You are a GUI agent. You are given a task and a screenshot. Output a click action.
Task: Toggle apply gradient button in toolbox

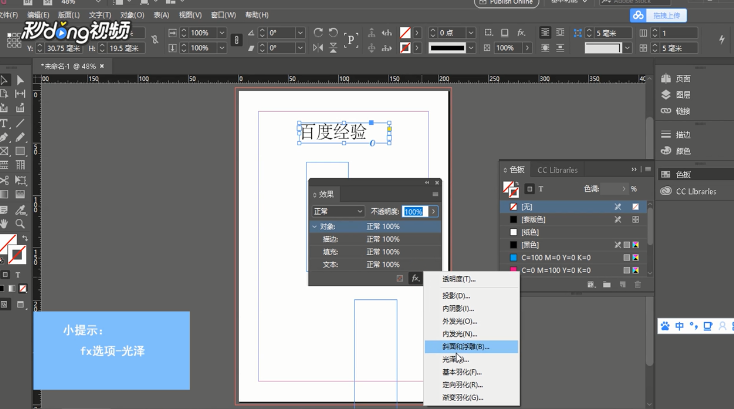(13, 288)
